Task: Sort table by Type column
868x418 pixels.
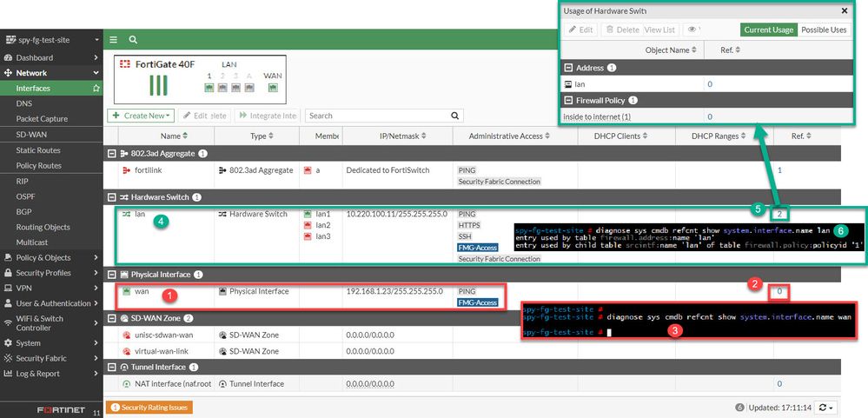Action: point(262,136)
